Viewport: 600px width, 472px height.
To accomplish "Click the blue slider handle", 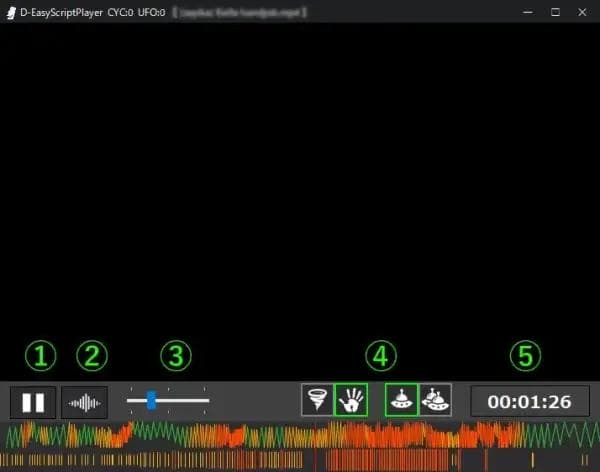I will [151, 400].
